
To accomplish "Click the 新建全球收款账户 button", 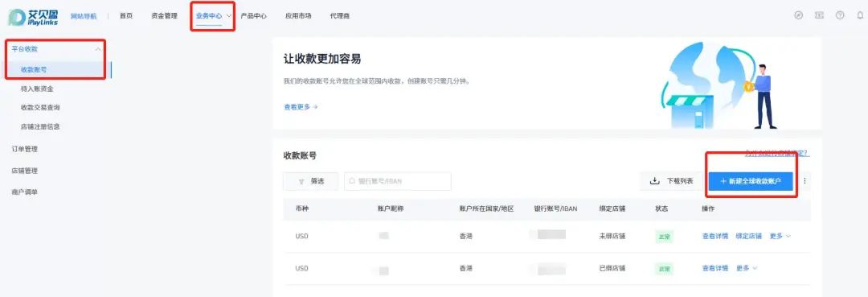I will [x=751, y=181].
